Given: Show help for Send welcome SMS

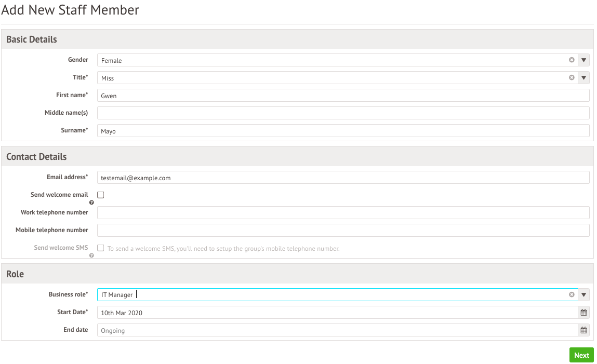Looking at the screenshot, I should [91, 255].
